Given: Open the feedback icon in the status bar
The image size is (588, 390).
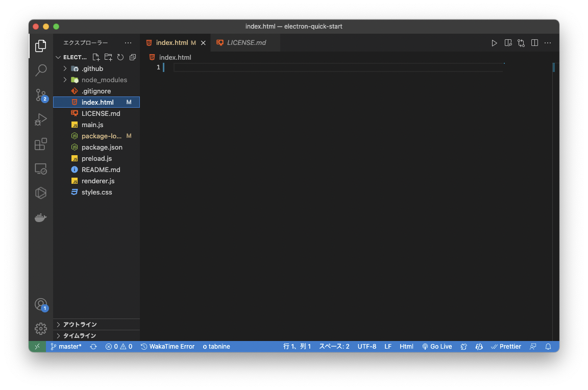Looking at the screenshot, I should click(x=533, y=347).
